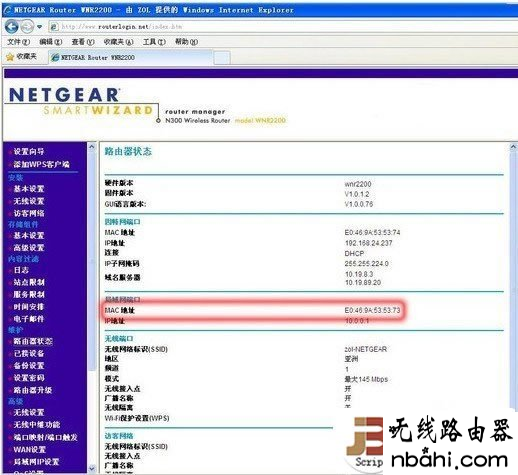
Task: Open 路由器状态 in sidebar
Action: (33, 341)
